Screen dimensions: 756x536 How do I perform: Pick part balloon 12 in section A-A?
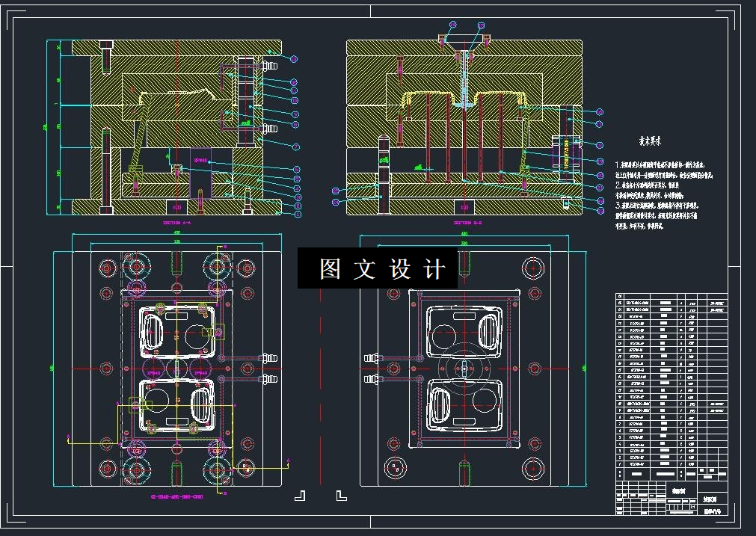(294, 82)
